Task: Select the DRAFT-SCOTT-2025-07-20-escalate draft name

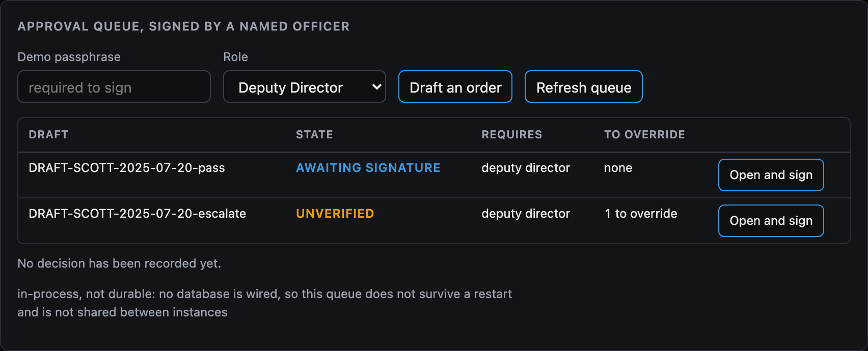Action: coord(138,214)
